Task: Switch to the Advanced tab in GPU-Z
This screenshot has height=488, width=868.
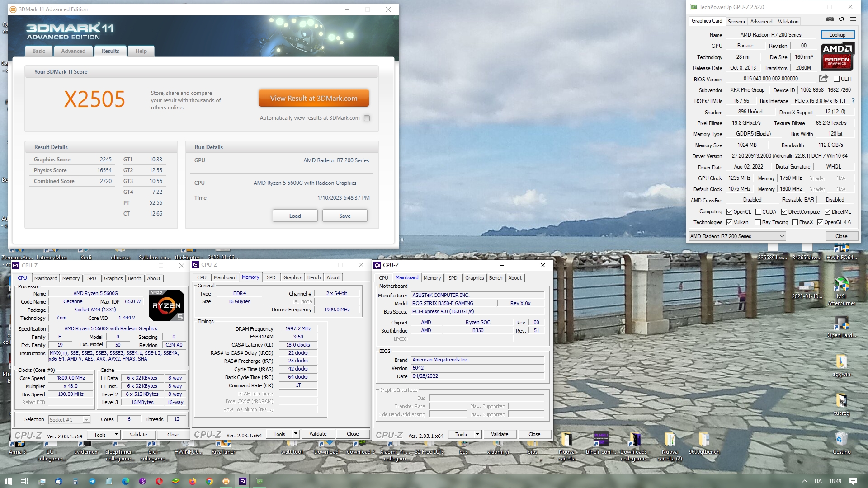Action: (761, 22)
